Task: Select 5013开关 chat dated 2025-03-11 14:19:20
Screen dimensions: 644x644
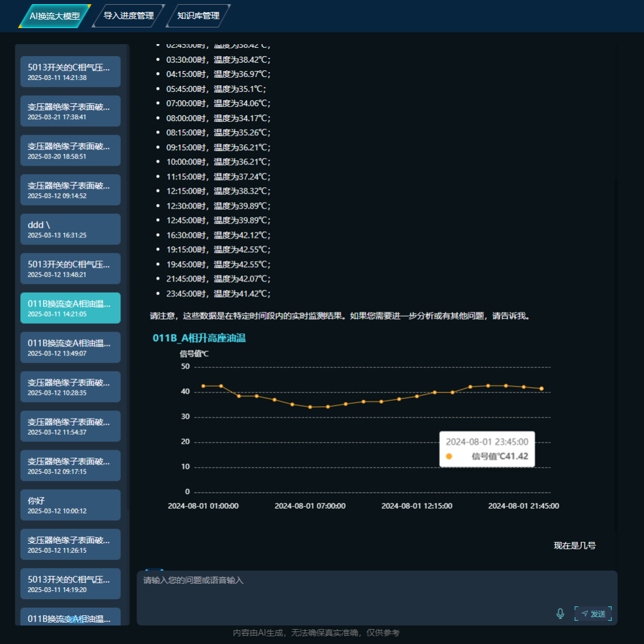Action: 70,583
